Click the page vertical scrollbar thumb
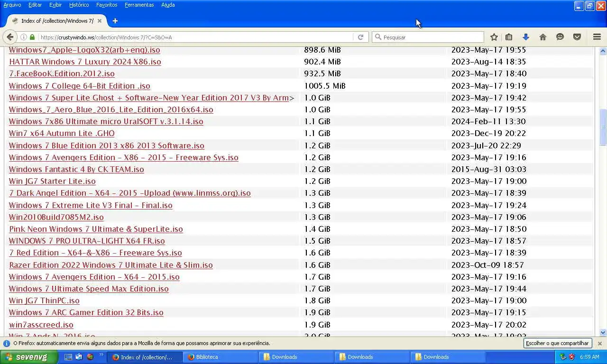This screenshot has width=607, height=364. coord(603,127)
